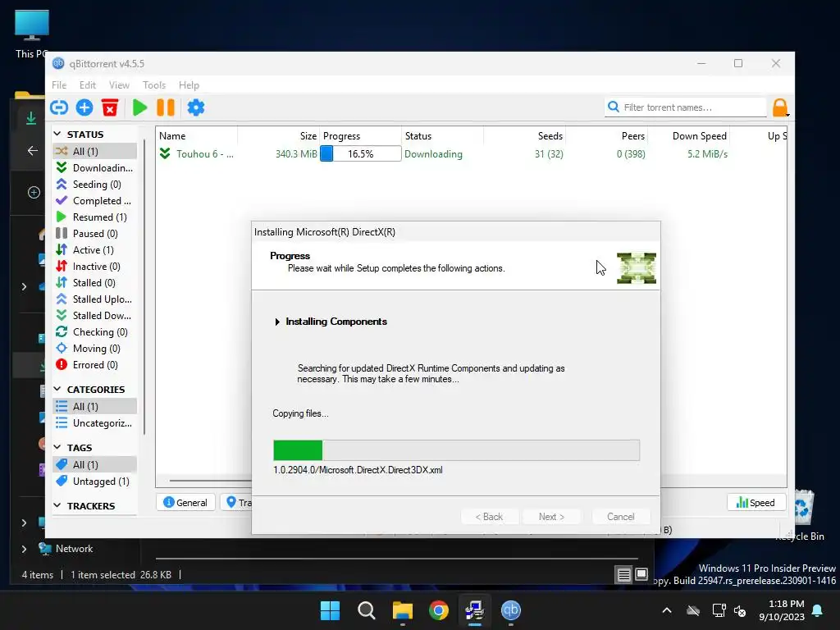Open the File menu
Image resolution: width=840 pixels, height=630 pixels.
tap(59, 84)
